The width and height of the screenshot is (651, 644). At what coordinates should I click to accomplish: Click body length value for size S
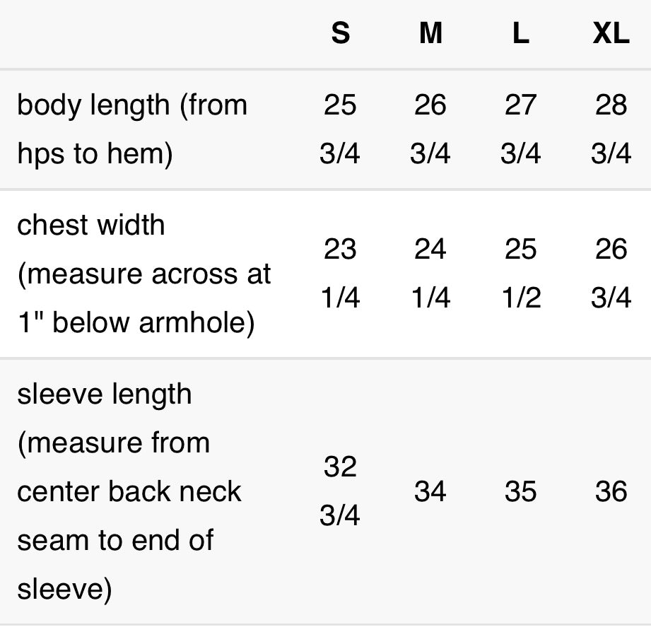pos(340,129)
